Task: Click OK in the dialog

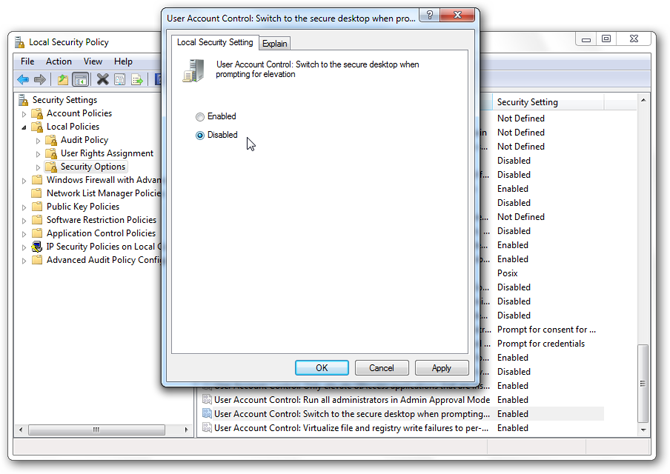Action: (322, 368)
